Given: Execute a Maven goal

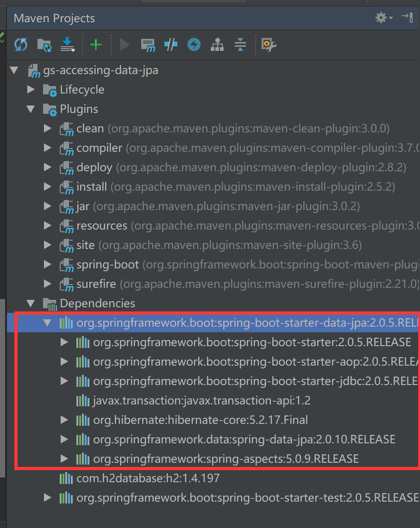Looking at the screenshot, I should [148, 45].
